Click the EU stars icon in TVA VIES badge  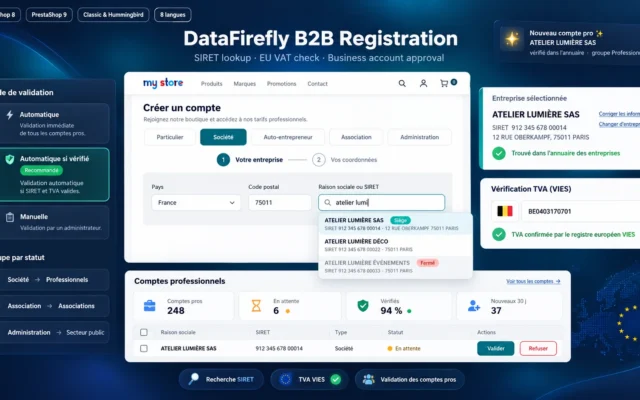(x=285, y=380)
